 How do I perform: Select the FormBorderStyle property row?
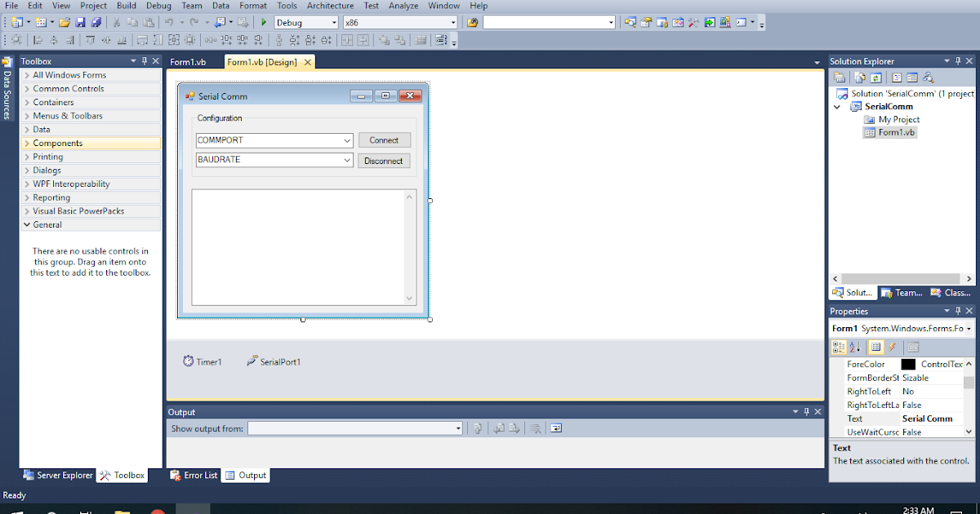904,378
